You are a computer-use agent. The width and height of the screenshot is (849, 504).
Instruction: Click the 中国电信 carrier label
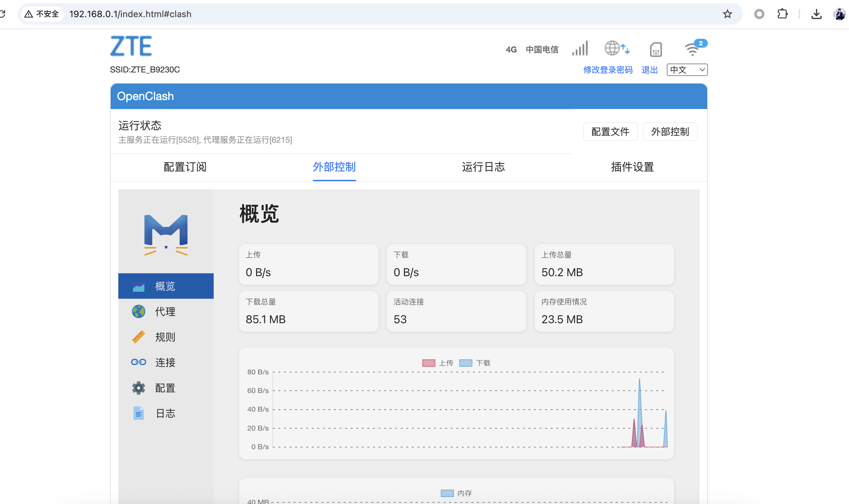click(x=542, y=50)
